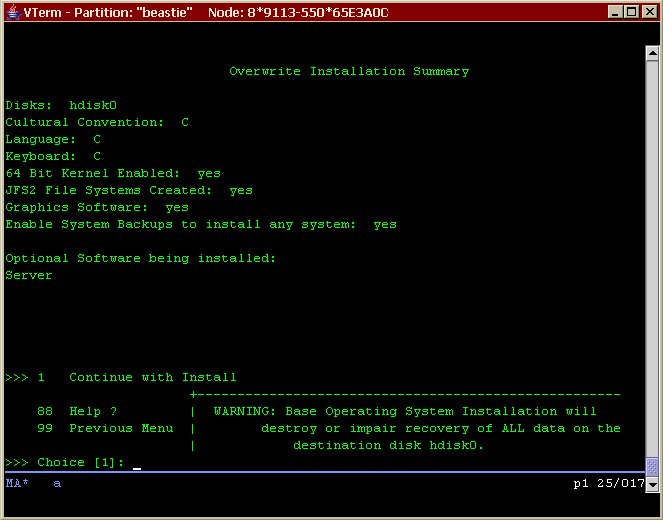Minimize the VTerm window
This screenshot has width=663, height=520.
[x=614, y=12]
